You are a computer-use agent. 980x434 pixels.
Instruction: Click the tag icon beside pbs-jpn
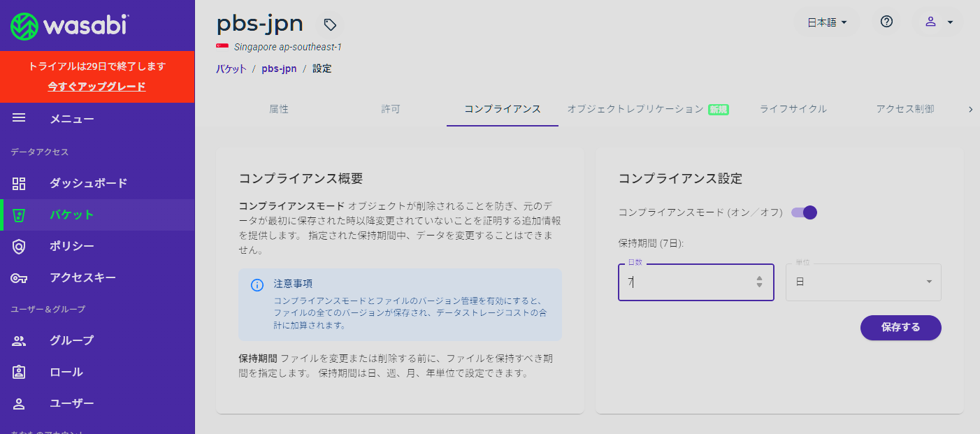coord(330,24)
